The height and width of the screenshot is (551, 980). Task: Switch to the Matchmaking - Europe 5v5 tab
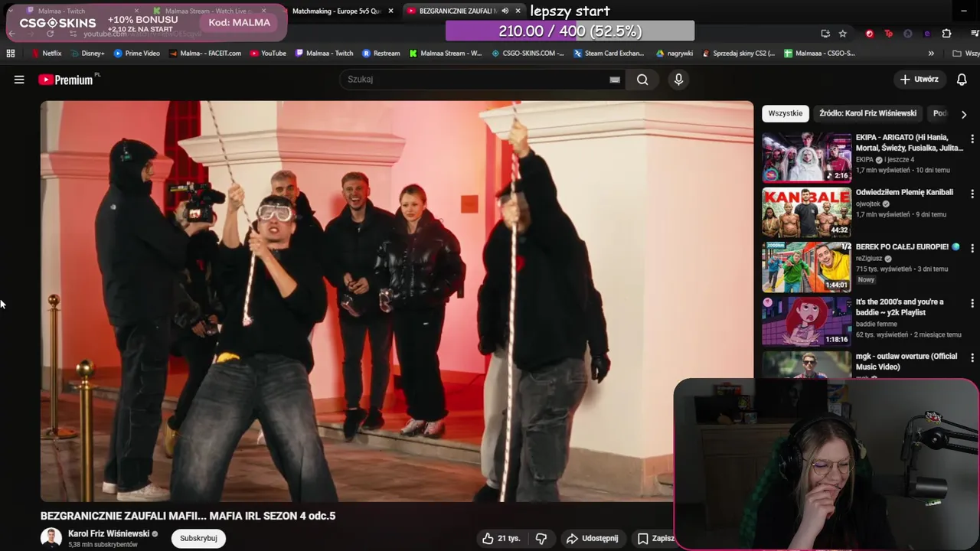tap(335, 11)
